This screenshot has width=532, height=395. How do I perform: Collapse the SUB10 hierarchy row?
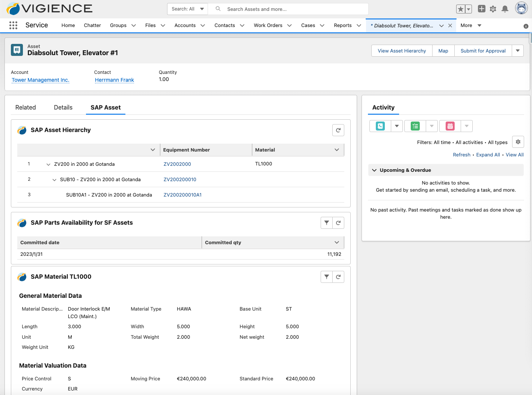[x=54, y=180]
